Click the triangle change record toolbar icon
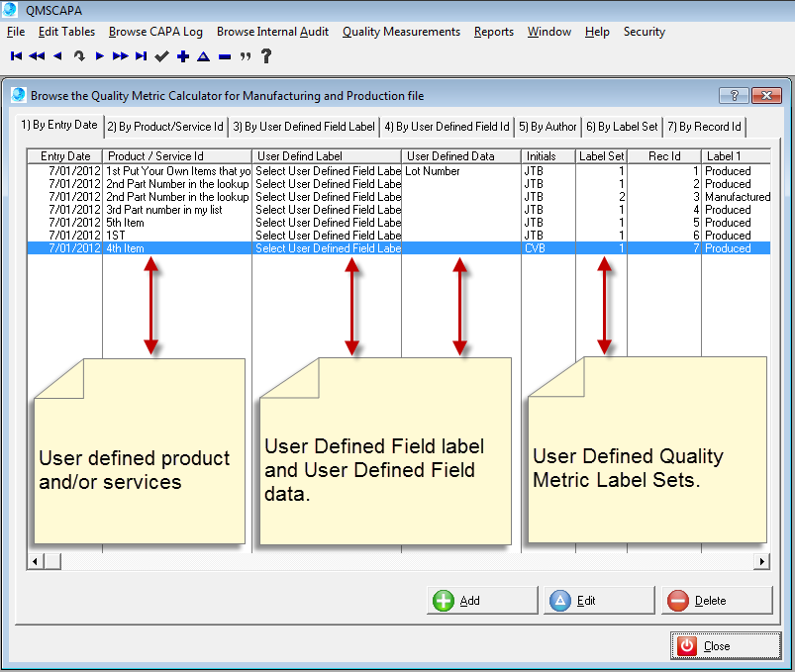Viewport: 795px width, 672px height. [x=204, y=56]
